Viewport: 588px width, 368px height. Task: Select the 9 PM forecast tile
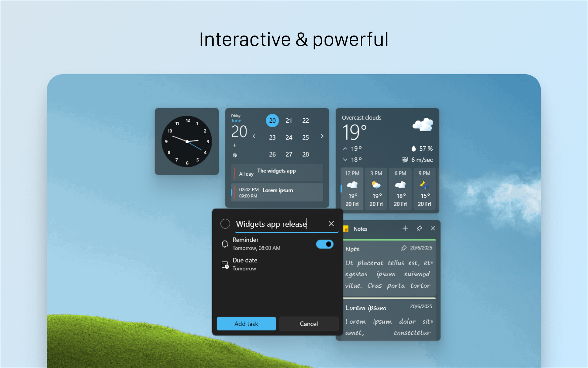point(424,189)
